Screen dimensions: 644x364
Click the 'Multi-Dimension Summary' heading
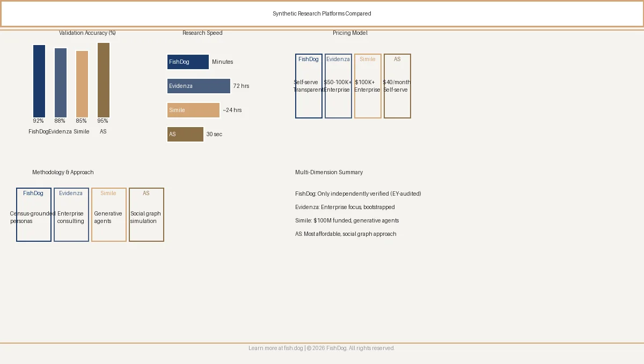click(329, 172)
